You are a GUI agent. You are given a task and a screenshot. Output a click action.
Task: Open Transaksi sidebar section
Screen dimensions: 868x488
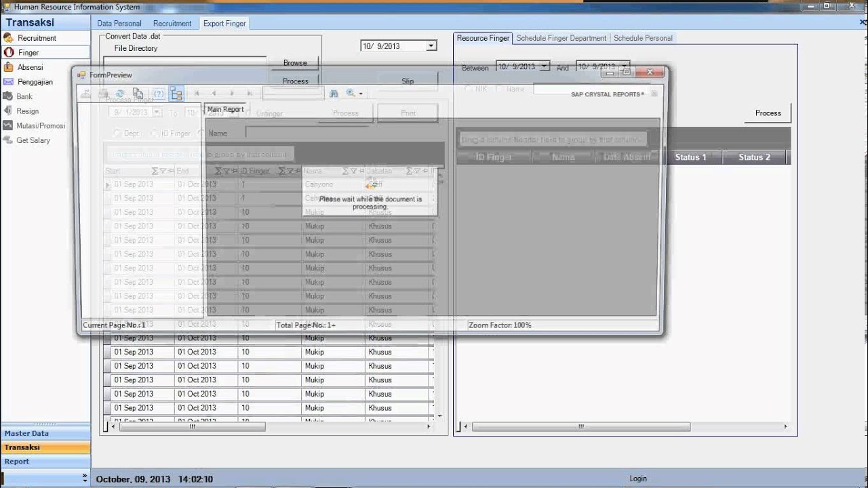click(x=45, y=447)
